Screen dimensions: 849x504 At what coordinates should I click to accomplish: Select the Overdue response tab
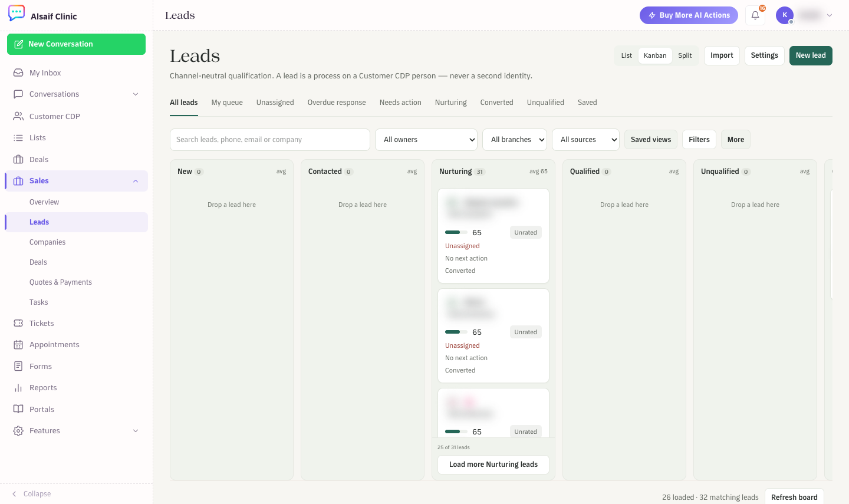click(x=337, y=103)
